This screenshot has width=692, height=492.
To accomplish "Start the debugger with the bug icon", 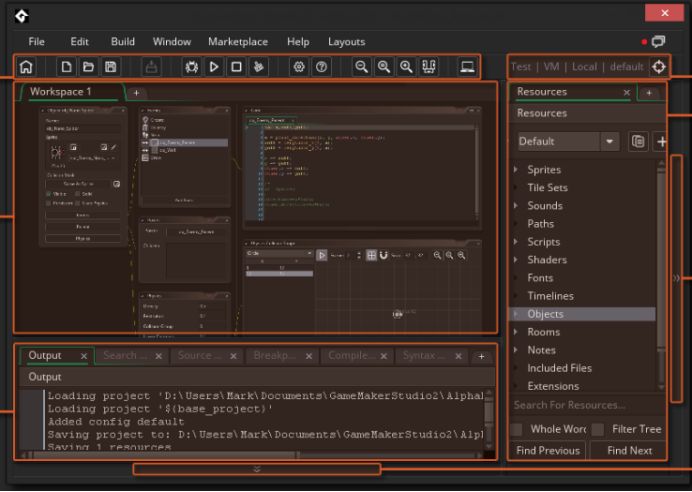I will tap(192, 67).
